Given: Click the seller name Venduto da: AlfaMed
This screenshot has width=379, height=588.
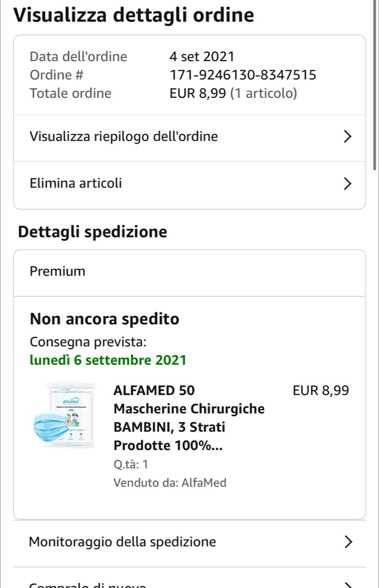Looking at the screenshot, I should [170, 483].
